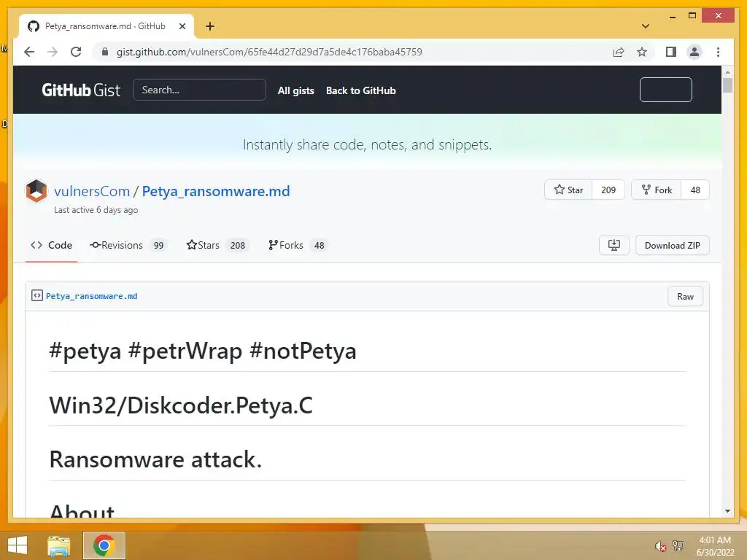Open new tab with plus icon

coord(210,26)
